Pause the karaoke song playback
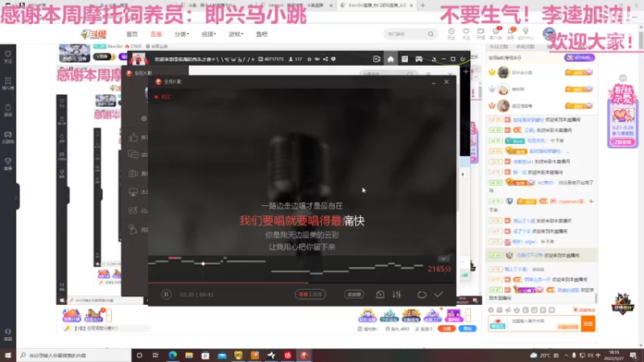Viewport: 644px width, 362px height. tap(166, 294)
